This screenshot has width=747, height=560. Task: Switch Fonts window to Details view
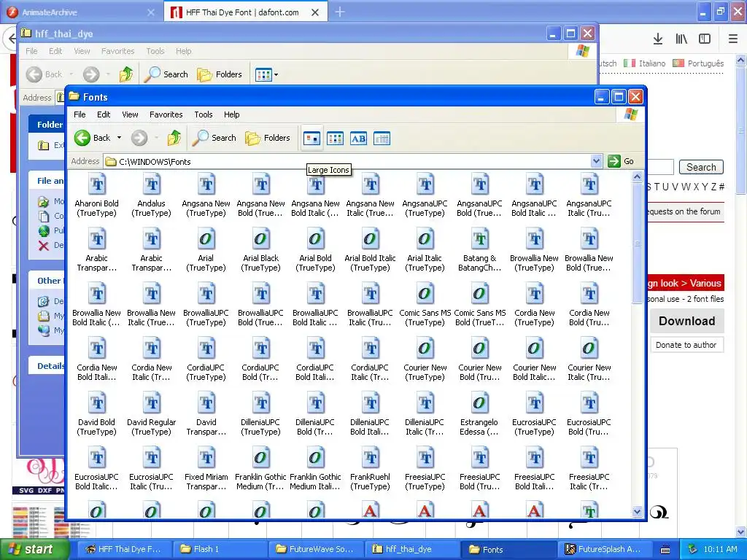coord(382,138)
